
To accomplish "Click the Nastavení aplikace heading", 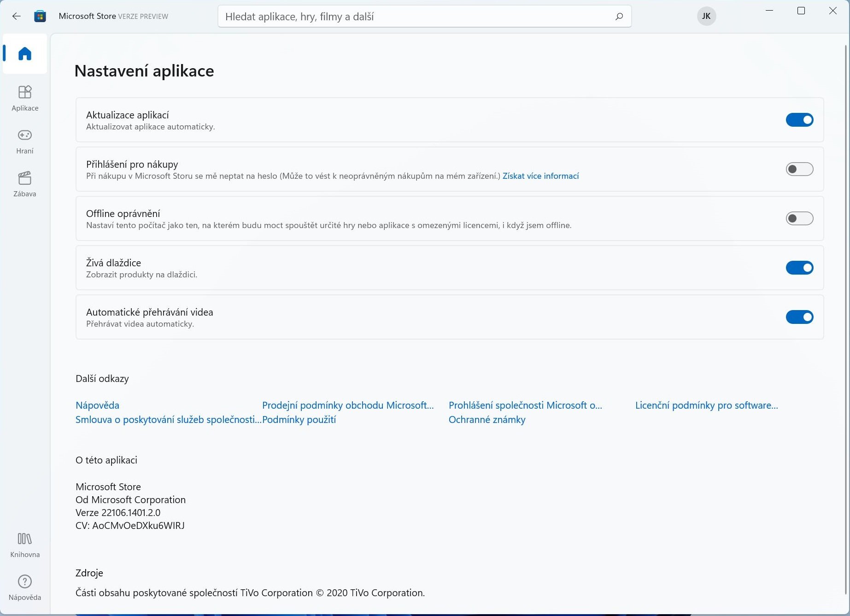I will pos(144,71).
